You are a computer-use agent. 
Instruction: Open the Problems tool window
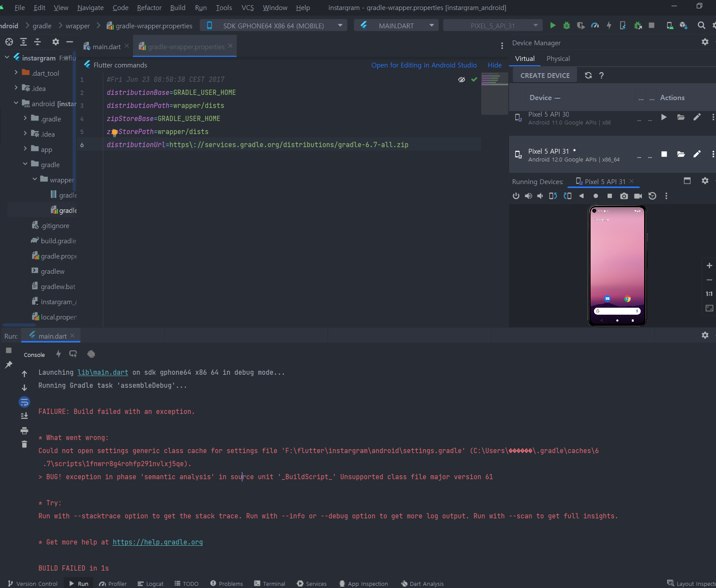click(x=226, y=584)
